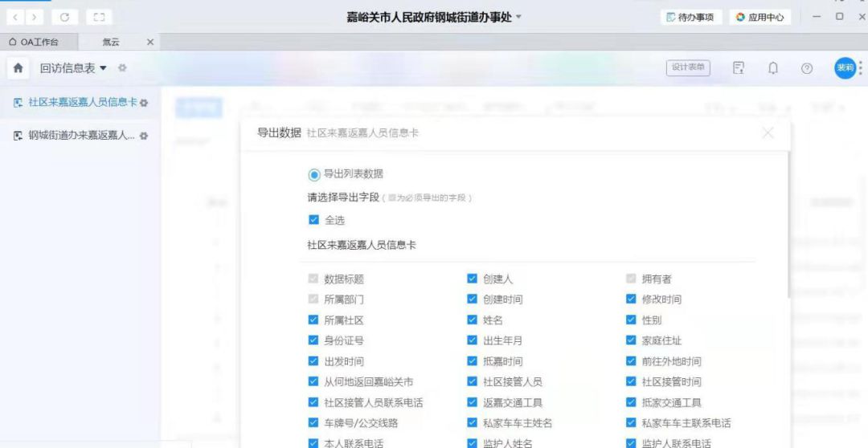
Task: Click gear icon beside 回访信息表
Action: point(122,68)
